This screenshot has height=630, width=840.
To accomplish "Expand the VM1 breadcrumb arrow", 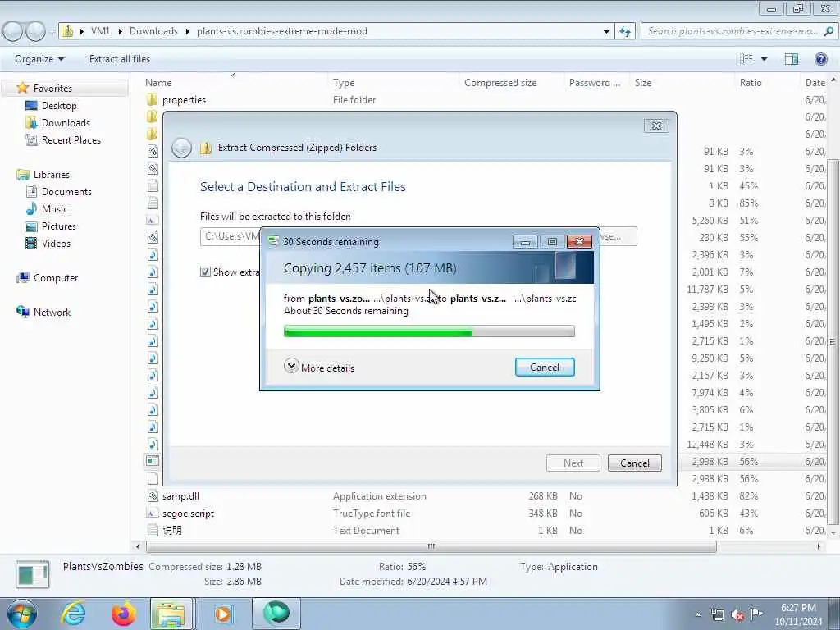I will click(120, 32).
